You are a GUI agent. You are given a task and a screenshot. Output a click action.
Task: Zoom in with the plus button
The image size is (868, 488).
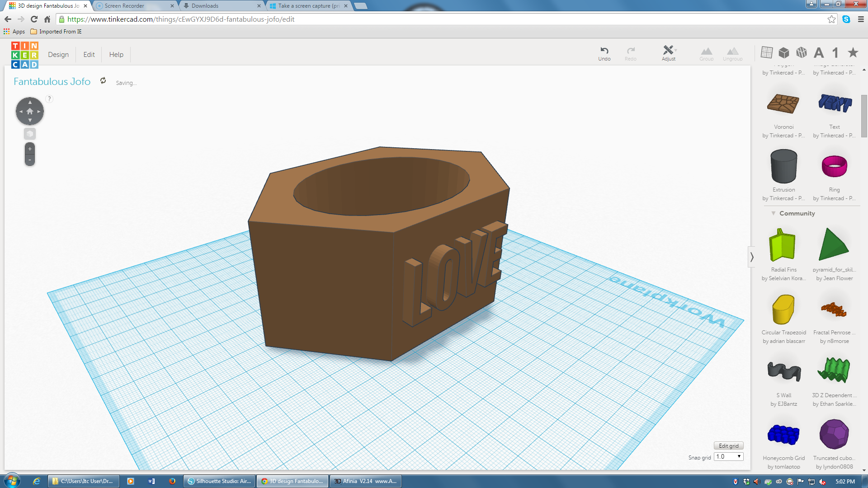30,149
